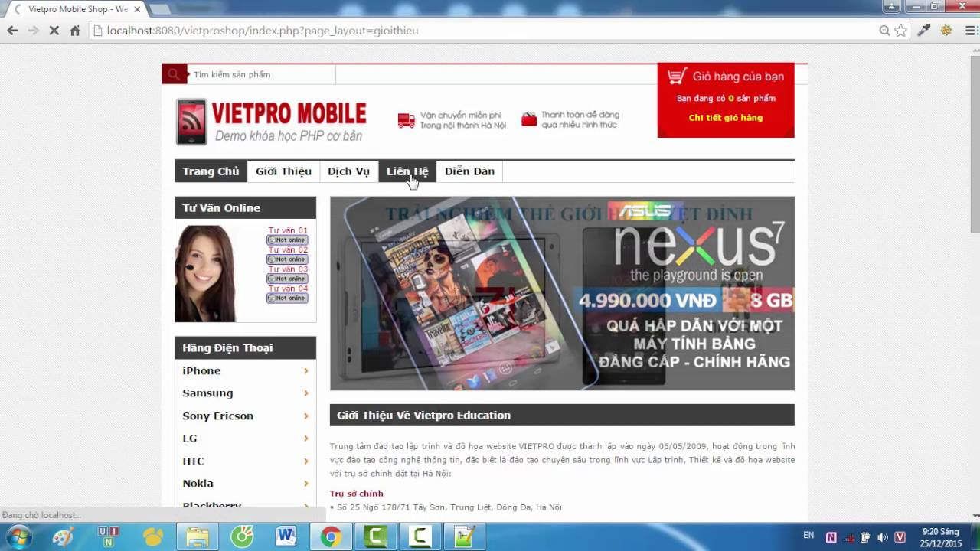Image resolution: width=980 pixels, height=551 pixels.
Task: Switch to Chrome in the taskbar
Action: [x=331, y=536]
